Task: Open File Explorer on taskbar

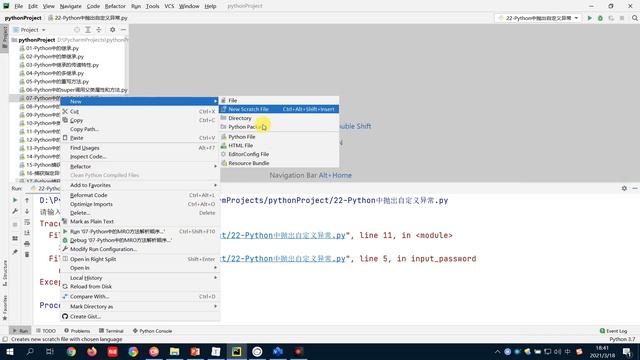Action: click(174, 351)
